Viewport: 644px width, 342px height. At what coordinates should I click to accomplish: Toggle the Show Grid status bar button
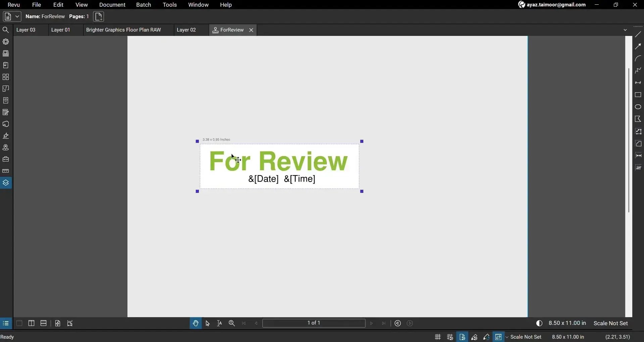coord(438,337)
